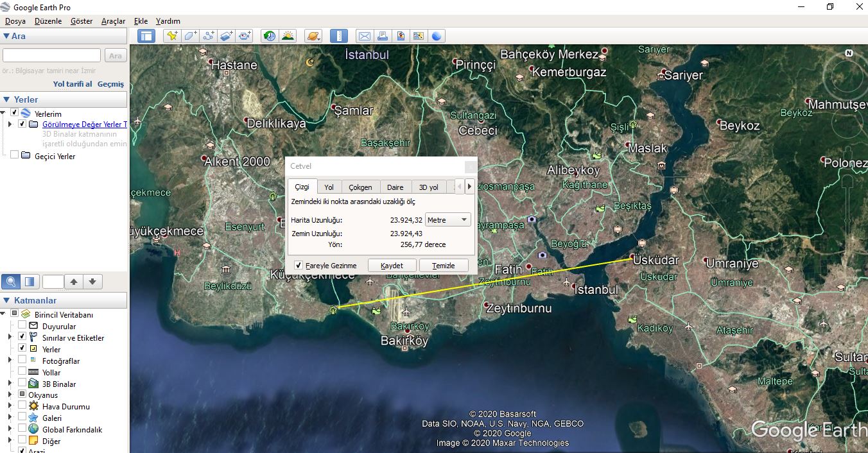This screenshot has height=453, width=868.
Task: Switch to the 3D yol tab
Action: [x=429, y=187]
